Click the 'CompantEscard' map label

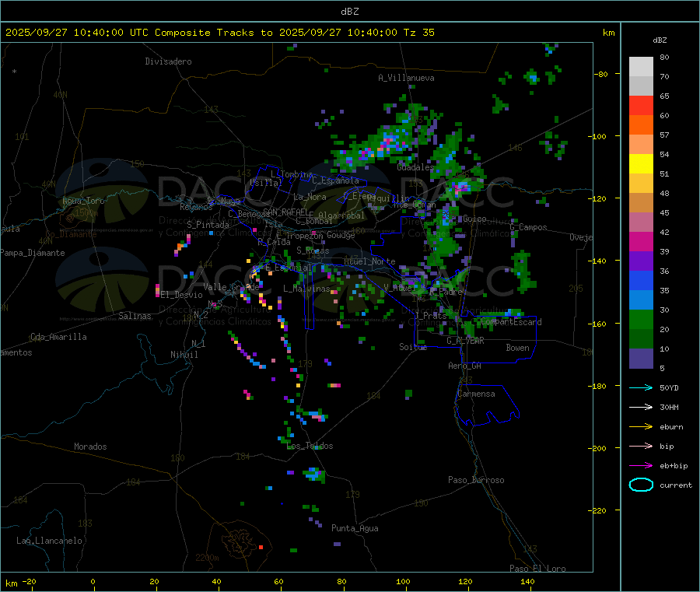click(x=512, y=322)
